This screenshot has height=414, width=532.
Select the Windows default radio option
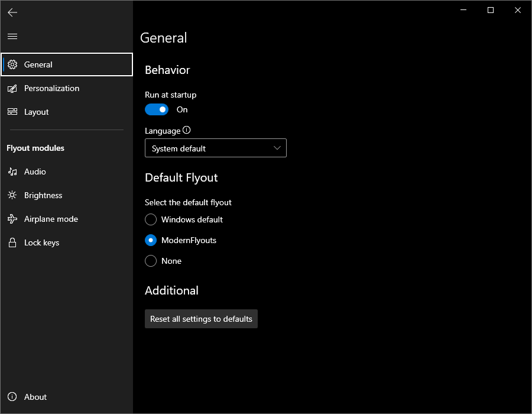click(151, 219)
